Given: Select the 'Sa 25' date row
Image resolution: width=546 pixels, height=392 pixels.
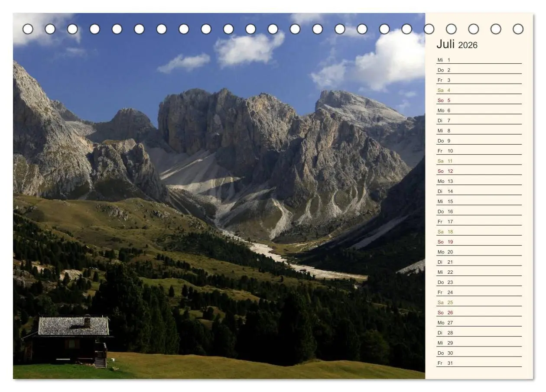Looking at the screenshot, I should click(479, 302).
